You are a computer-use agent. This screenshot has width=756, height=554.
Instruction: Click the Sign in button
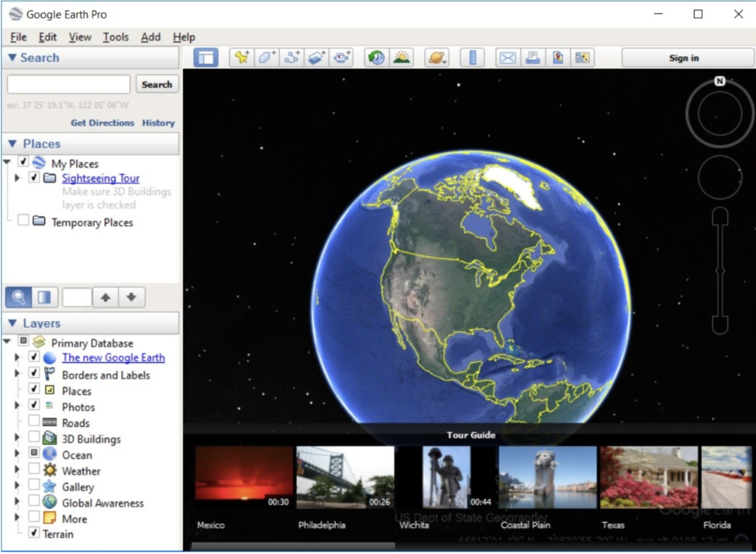tap(684, 58)
